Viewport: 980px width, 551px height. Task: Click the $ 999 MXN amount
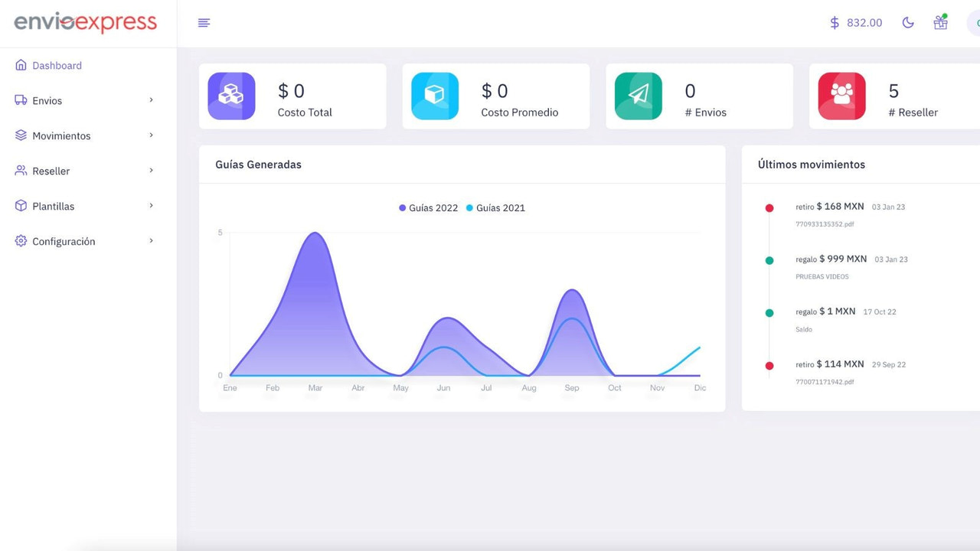pyautogui.click(x=843, y=259)
